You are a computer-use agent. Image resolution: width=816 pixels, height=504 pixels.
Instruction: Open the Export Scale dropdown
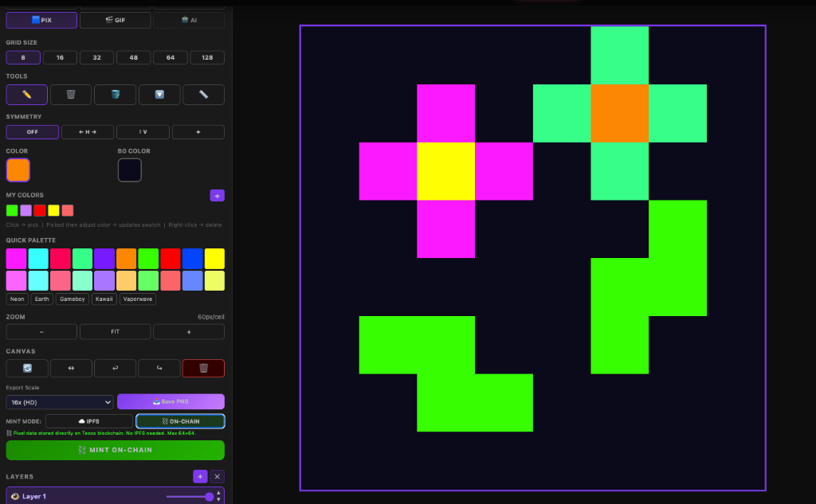59,402
